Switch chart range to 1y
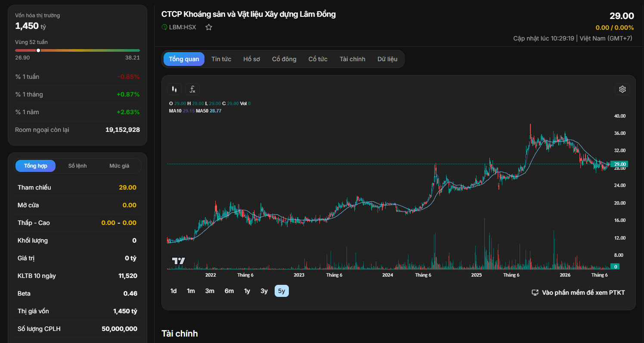This screenshot has height=343, width=644. pos(247,291)
